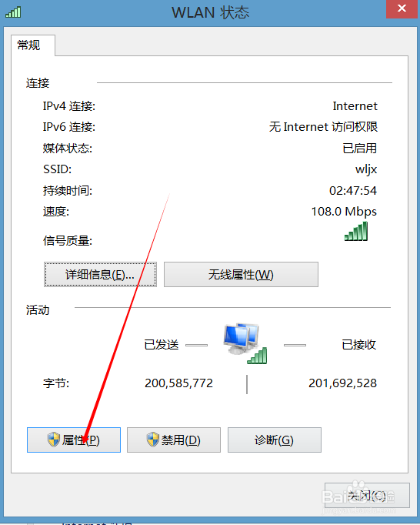
Task: Click the IPv4 连接 Internet value
Action: pos(355,106)
